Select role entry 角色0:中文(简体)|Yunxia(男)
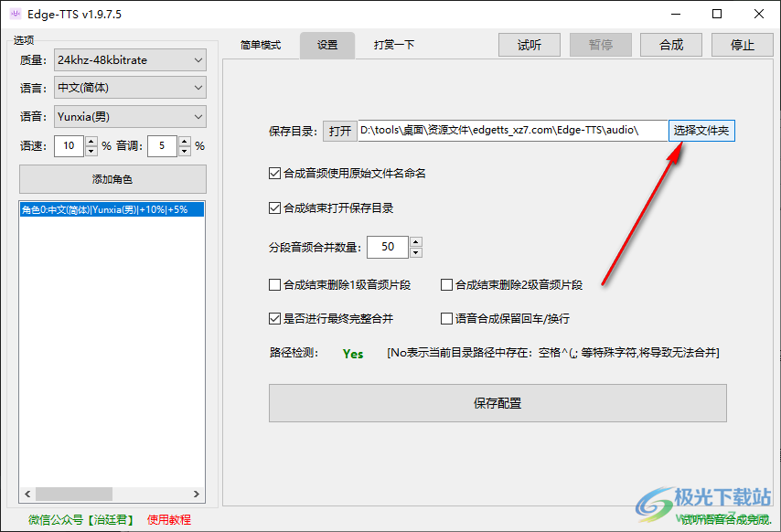 pyautogui.click(x=112, y=209)
